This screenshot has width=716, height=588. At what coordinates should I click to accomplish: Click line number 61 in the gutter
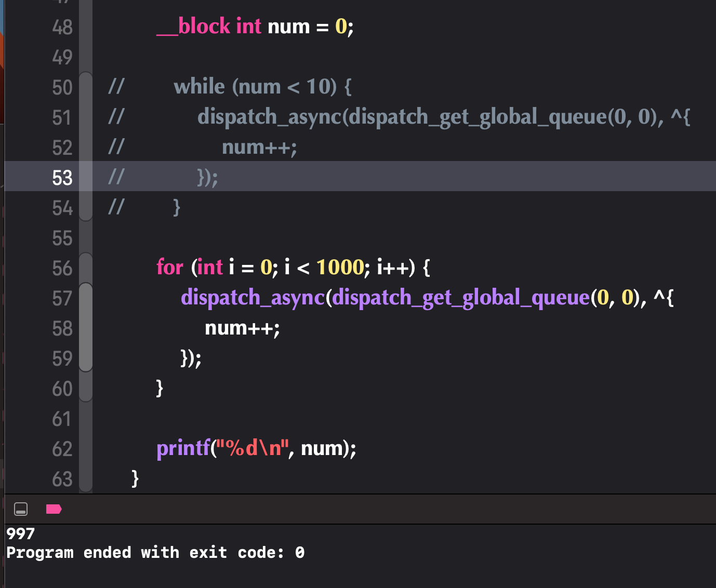coord(62,419)
